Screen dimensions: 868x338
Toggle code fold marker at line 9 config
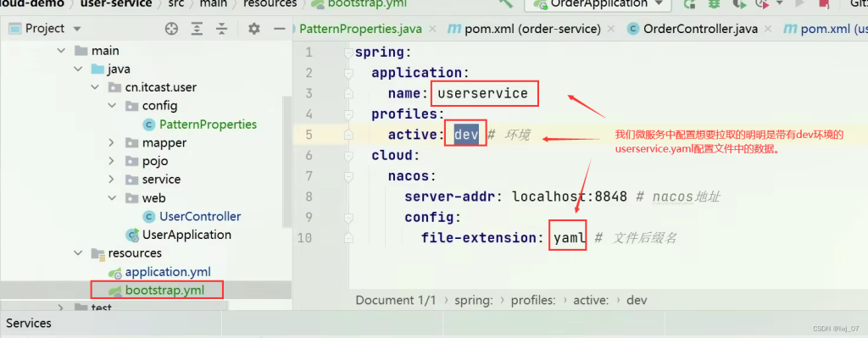click(x=348, y=218)
